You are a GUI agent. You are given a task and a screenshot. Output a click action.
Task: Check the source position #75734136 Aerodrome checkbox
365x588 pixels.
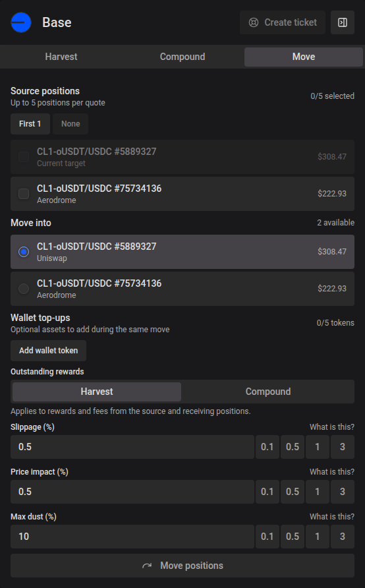(24, 194)
